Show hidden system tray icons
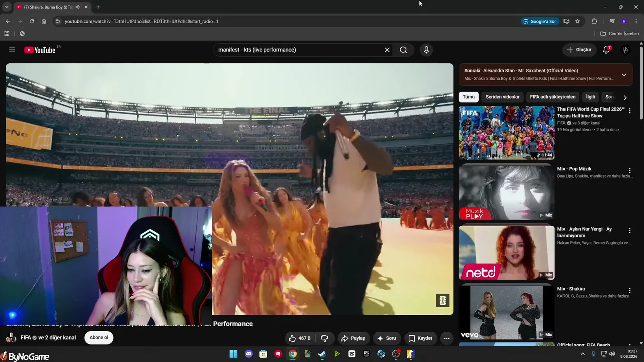 pyautogui.click(x=583, y=354)
